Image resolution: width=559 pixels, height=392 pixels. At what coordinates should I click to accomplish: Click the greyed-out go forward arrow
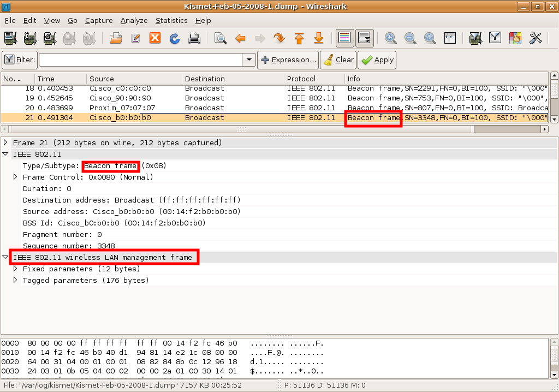260,38
